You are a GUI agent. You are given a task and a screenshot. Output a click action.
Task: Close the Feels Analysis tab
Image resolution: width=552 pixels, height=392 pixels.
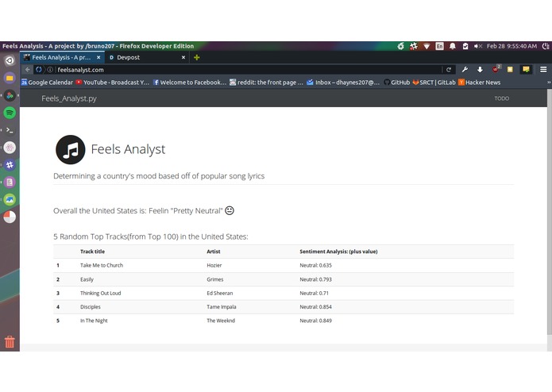(x=98, y=57)
